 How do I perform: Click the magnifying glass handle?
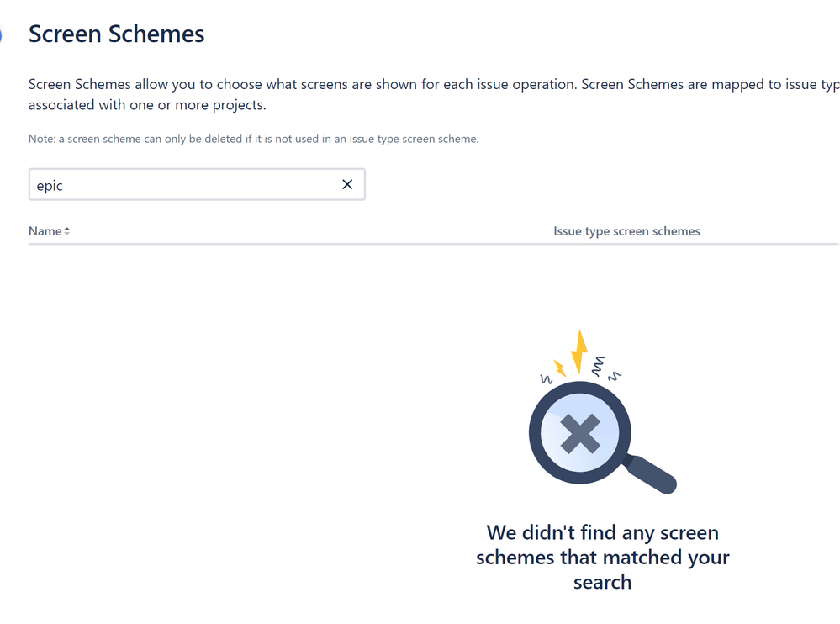(651, 474)
